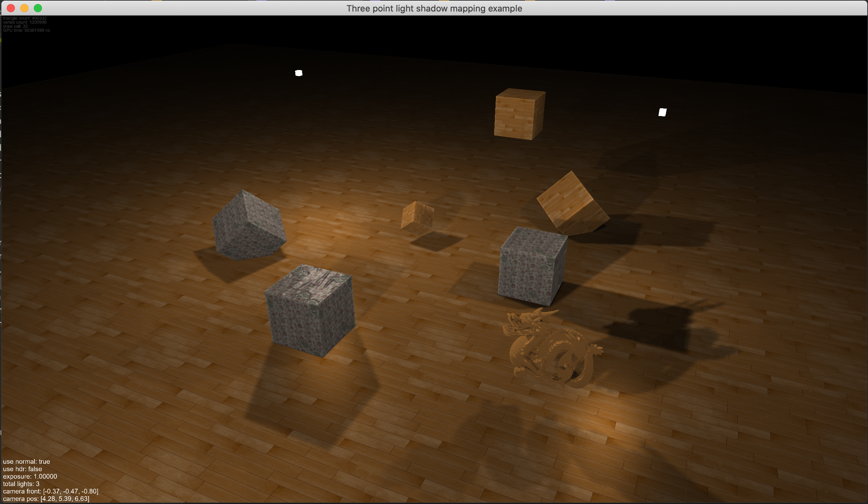Click the yellow minimize window button
This screenshot has height=504, width=868.
(x=24, y=8)
